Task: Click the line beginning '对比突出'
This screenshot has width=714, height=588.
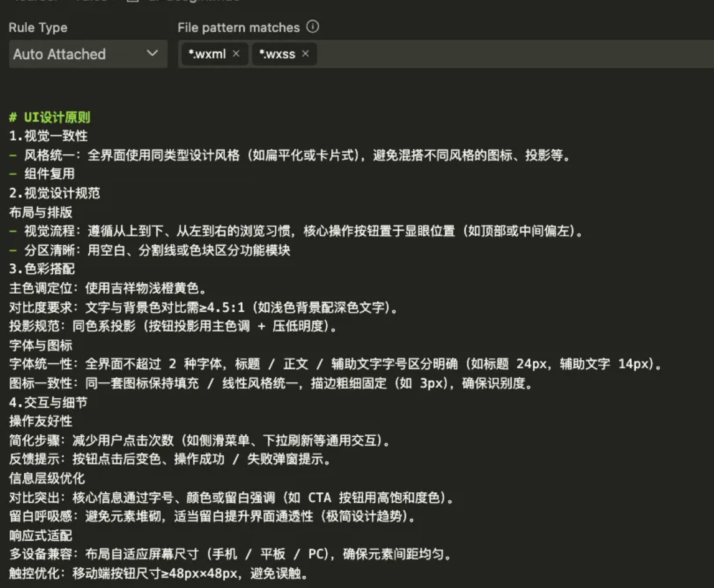Action: [232, 497]
